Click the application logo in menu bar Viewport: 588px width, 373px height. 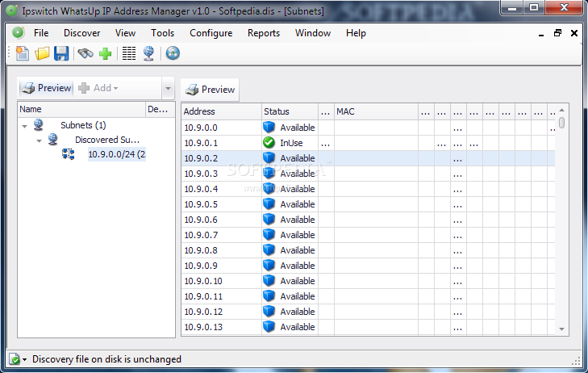pyautogui.click(x=18, y=33)
